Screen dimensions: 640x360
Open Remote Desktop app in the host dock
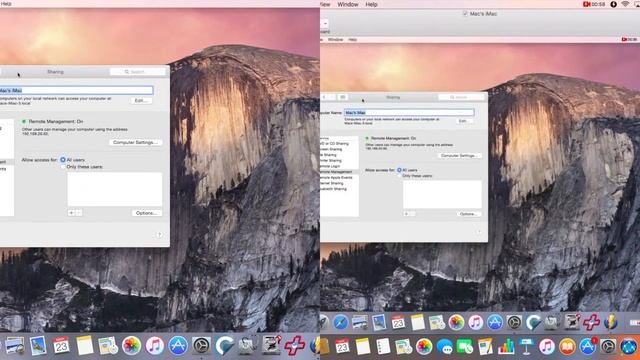pyautogui.click(x=629, y=347)
